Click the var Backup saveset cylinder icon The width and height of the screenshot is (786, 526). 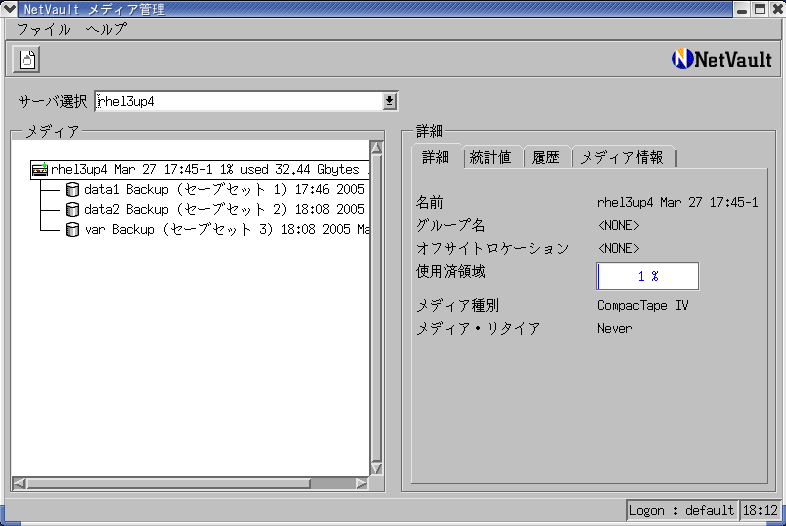[72, 230]
